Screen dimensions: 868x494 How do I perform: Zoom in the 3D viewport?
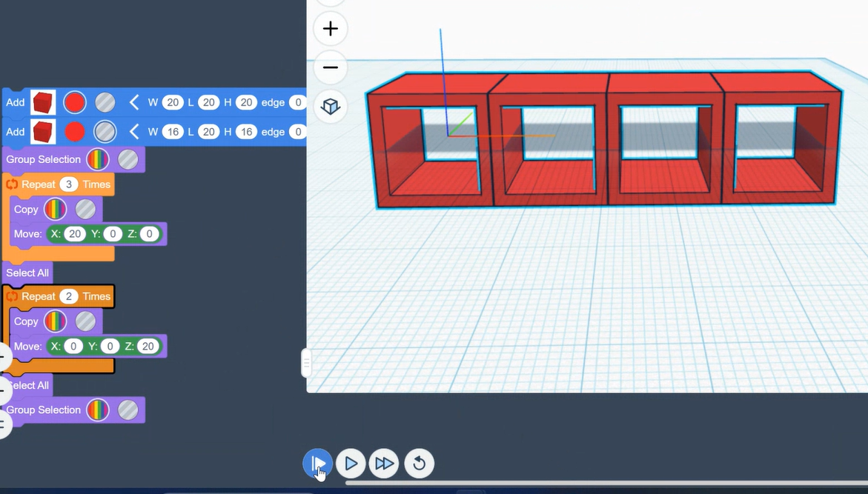[x=330, y=29]
